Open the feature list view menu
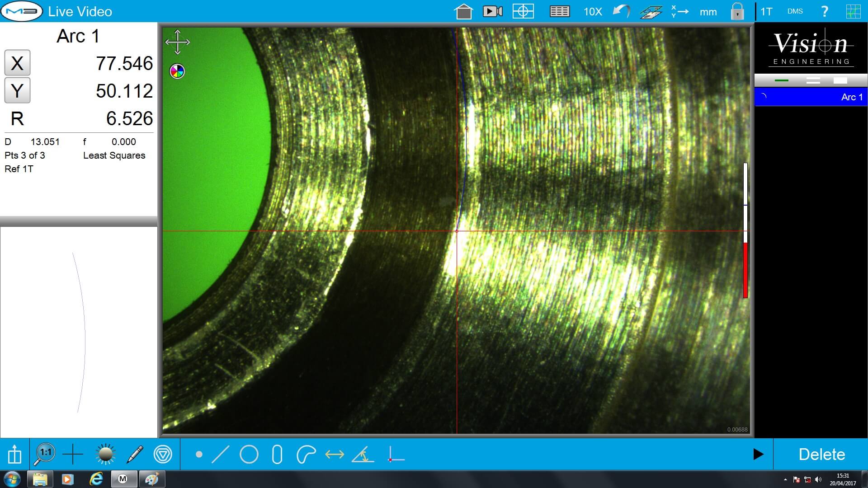 tap(814, 80)
